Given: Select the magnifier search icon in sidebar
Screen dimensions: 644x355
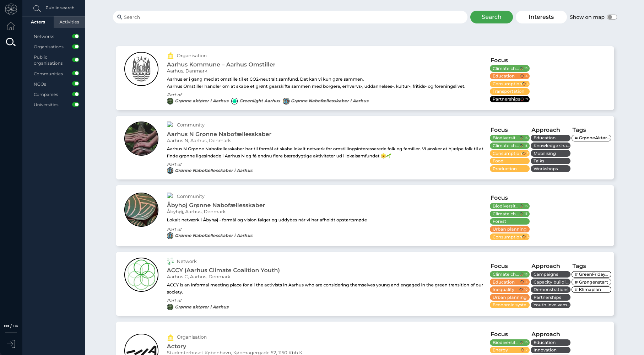Looking at the screenshot, I should click(11, 42).
